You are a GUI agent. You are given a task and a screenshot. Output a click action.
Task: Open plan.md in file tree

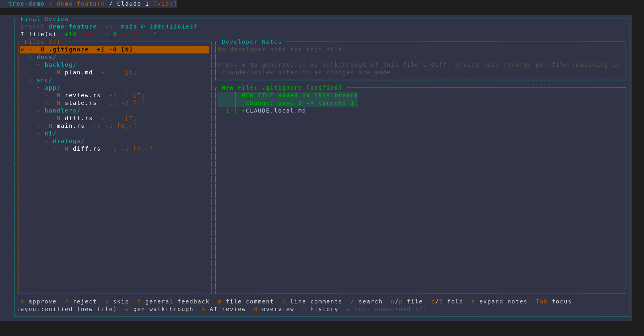click(78, 72)
